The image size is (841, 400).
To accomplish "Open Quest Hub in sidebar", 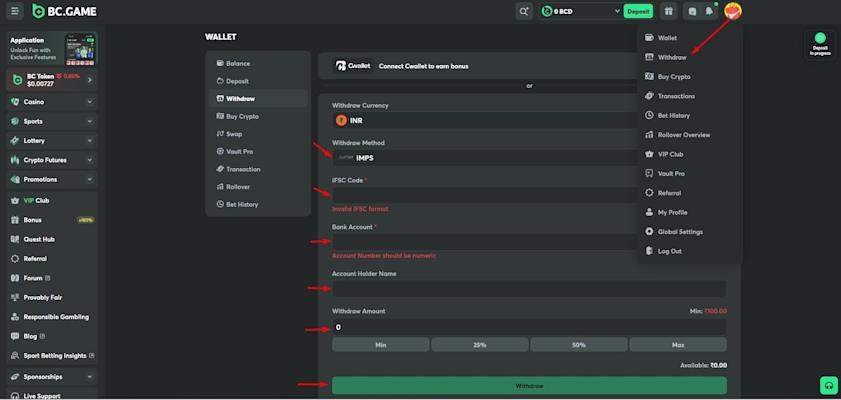I will tap(51, 239).
